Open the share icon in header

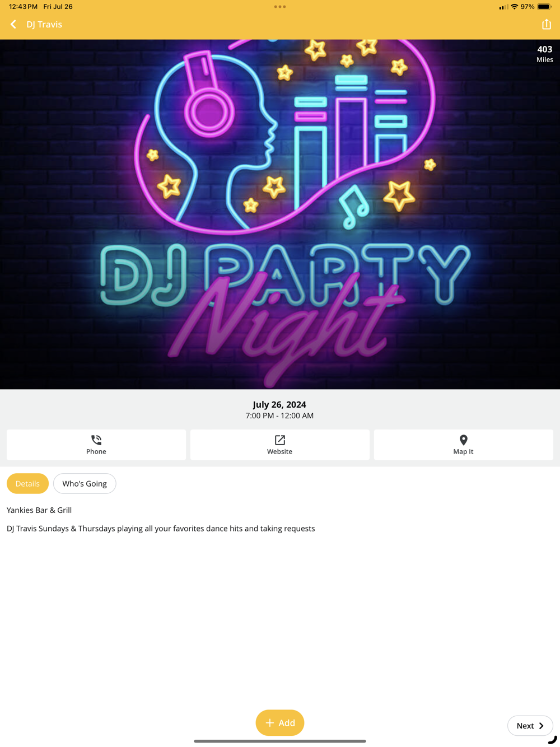pos(547,24)
